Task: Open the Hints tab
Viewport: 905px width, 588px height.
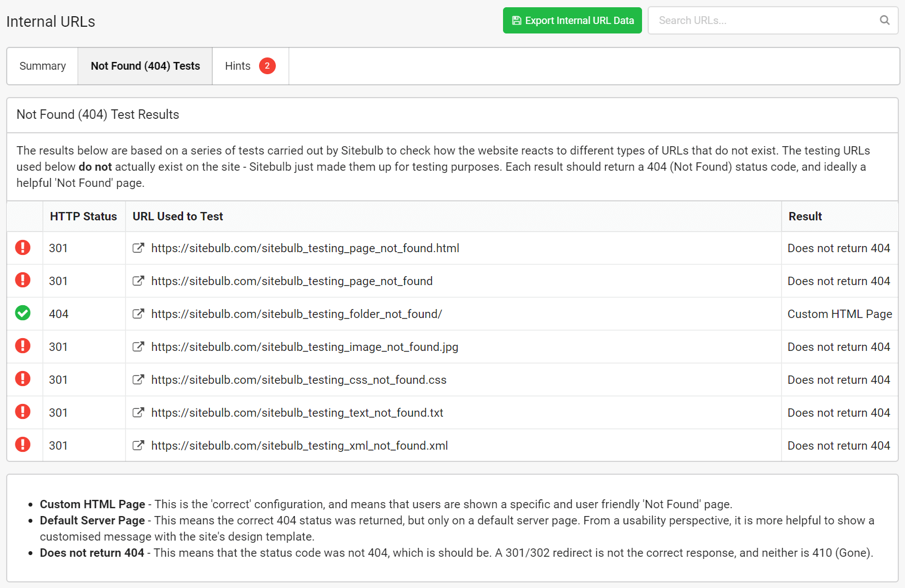Action: [238, 66]
